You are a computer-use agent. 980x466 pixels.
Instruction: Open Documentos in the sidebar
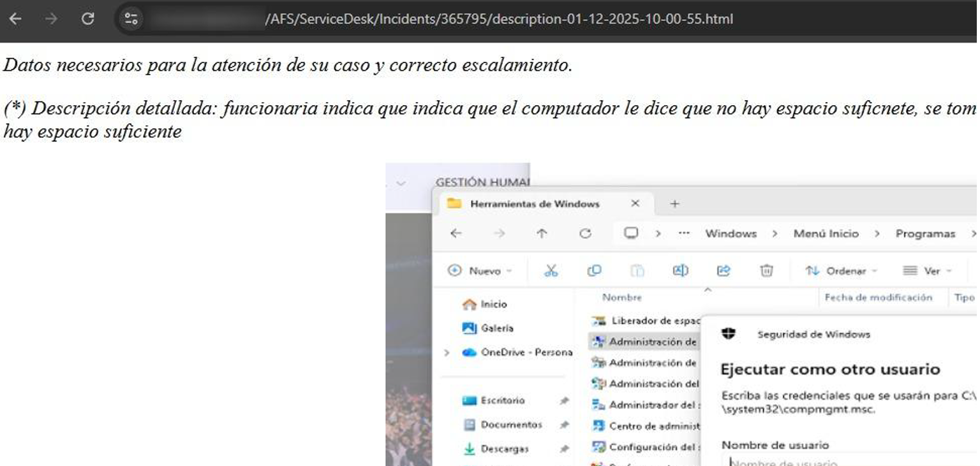point(503,425)
